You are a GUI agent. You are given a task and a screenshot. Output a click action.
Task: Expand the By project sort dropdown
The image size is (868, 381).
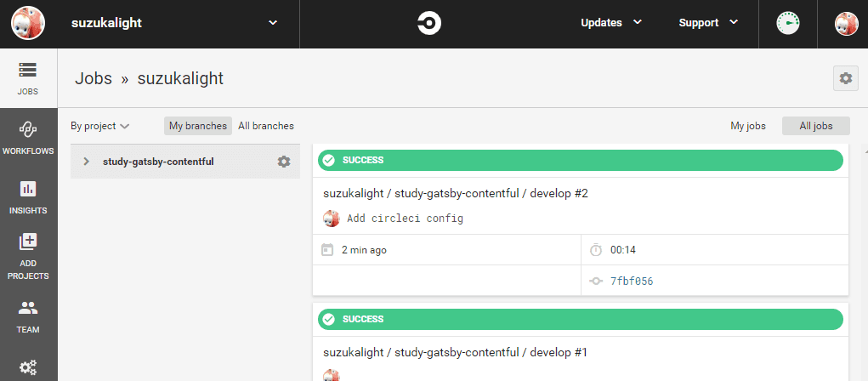[99, 126]
